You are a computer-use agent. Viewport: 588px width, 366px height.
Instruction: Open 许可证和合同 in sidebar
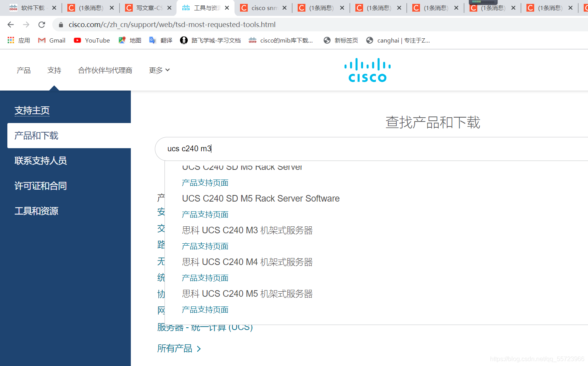click(x=41, y=186)
